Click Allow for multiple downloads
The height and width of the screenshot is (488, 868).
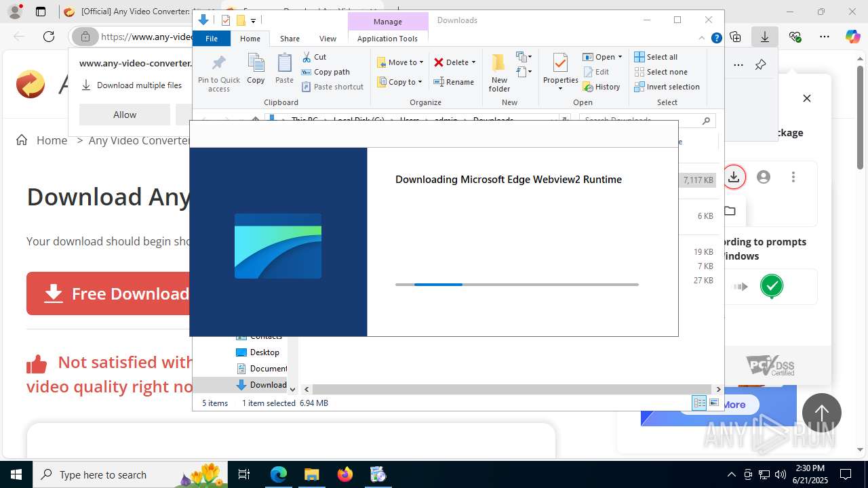tap(125, 115)
